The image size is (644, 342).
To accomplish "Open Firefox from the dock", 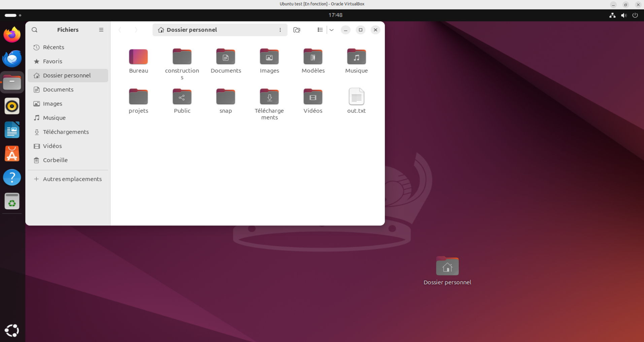I will point(12,34).
